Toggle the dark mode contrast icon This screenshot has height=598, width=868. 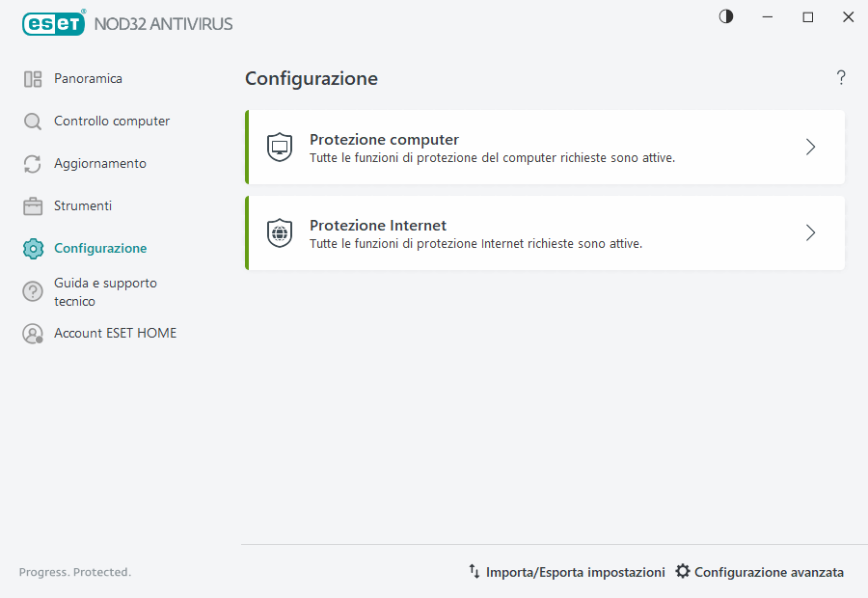[725, 16]
